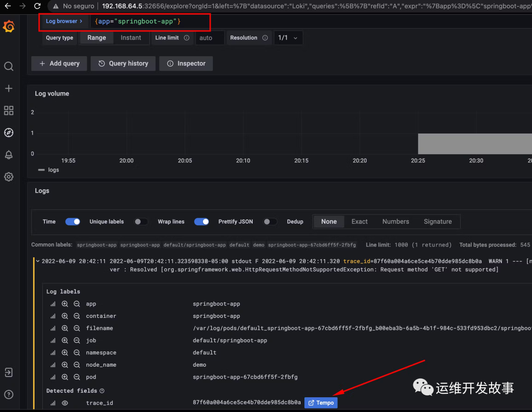Click the sign-in icon in the sidebar
This screenshot has height=412, width=532.
tap(9, 372)
